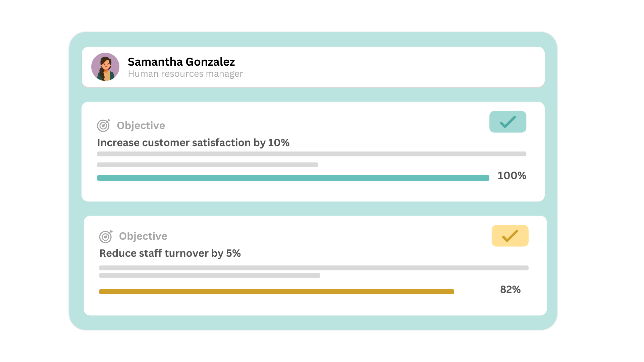
Task: Click the "Objective" label in the first card
Action: 141,126
